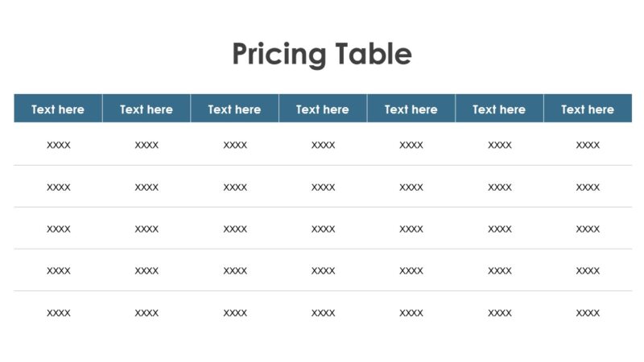The width and height of the screenshot is (644, 362).
Task: Select the fourth (middle) column header cell
Action: pyautogui.click(x=323, y=109)
